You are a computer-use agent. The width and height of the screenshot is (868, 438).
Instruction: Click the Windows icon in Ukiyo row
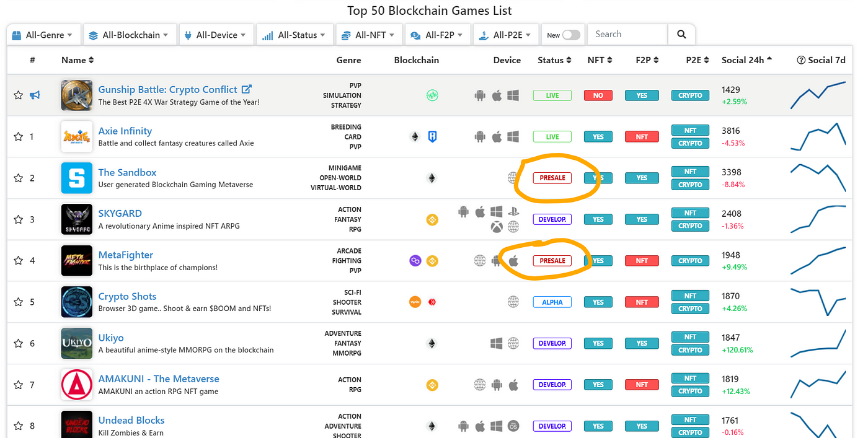[x=496, y=343]
